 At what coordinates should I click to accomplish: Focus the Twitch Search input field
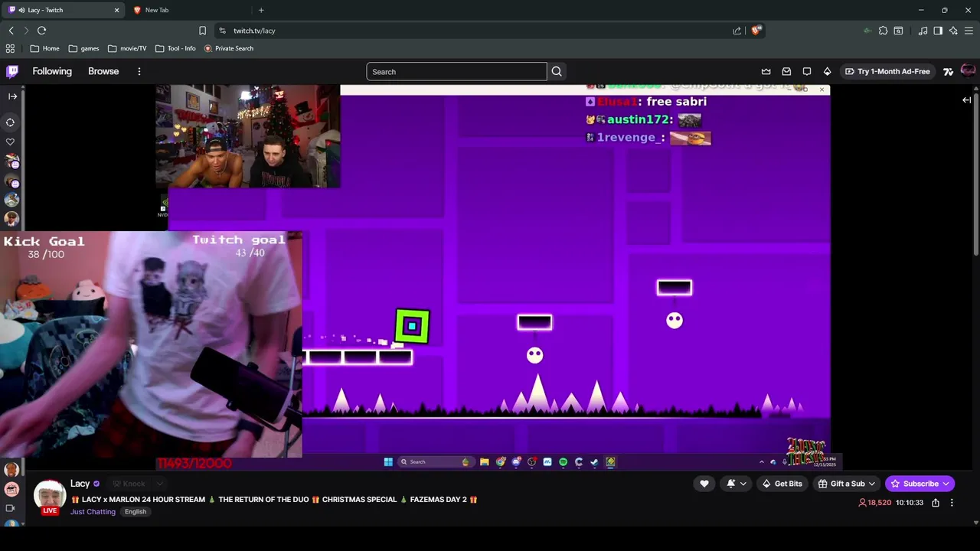[456, 72]
